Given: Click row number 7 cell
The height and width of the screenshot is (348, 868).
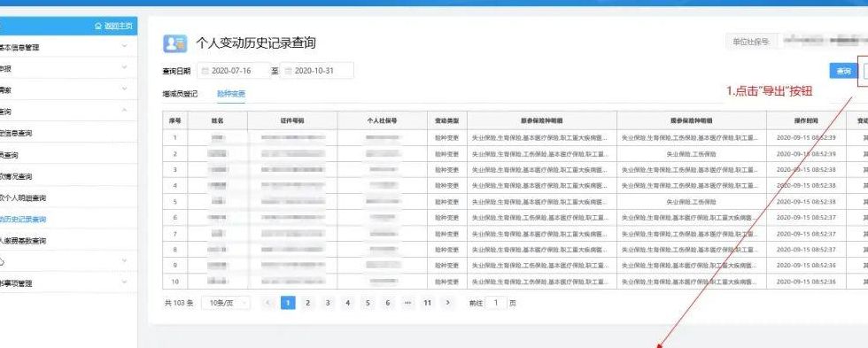Looking at the screenshot, I should click(175, 234).
